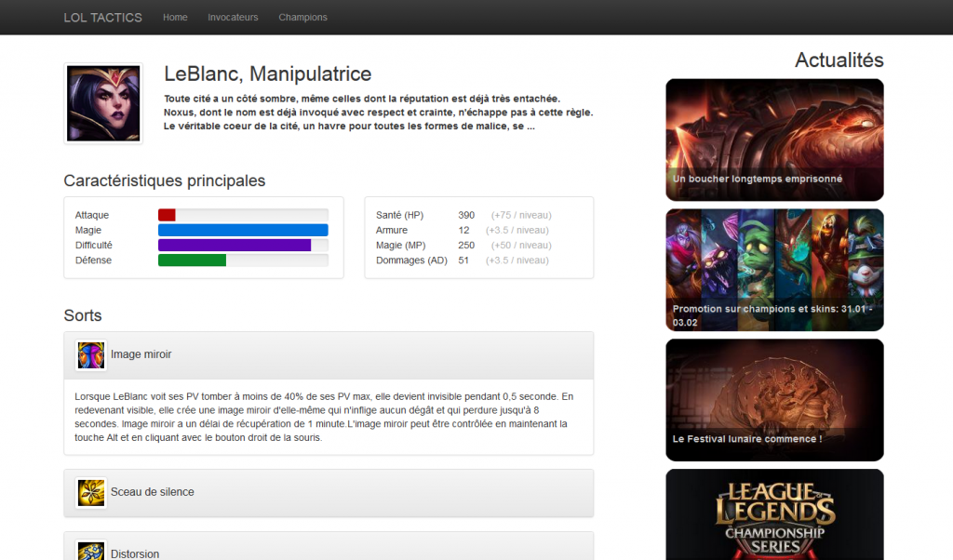Click the 'Défense' stat label
Image resolution: width=953 pixels, height=560 pixels.
tap(93, 260)
